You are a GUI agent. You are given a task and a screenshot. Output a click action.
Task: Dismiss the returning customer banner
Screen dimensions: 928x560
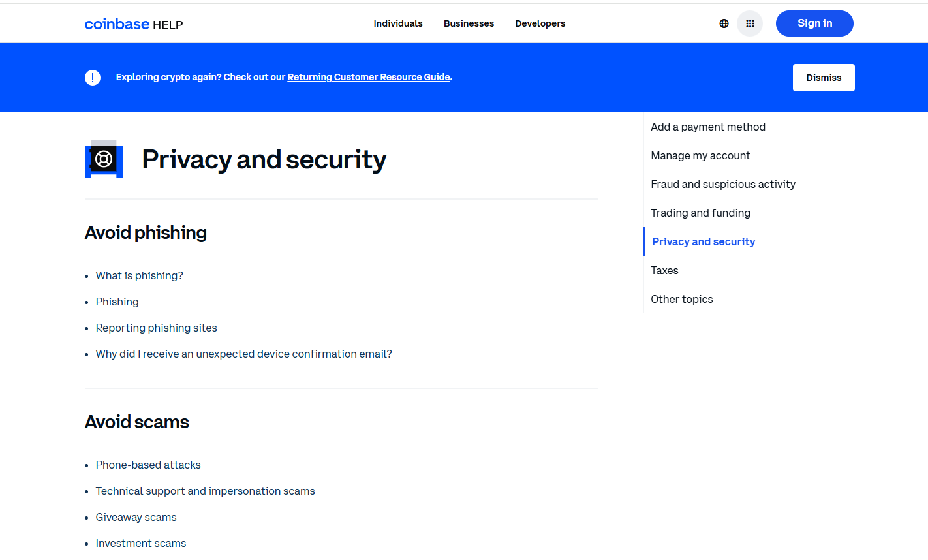823,77
